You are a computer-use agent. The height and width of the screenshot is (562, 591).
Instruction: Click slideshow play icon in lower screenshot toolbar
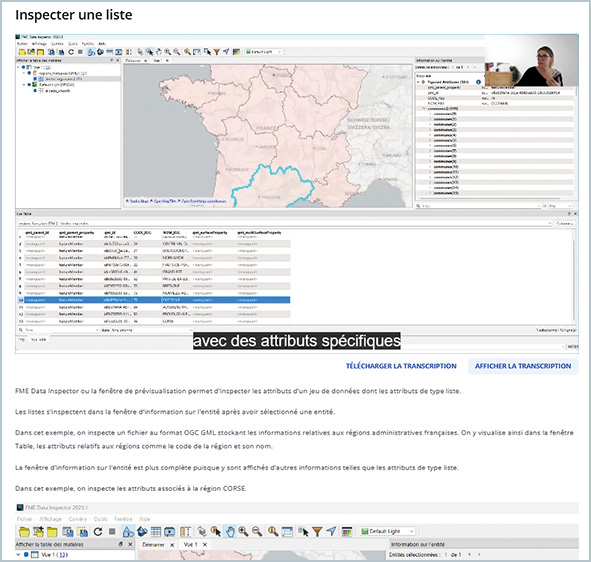pyautogui.click(x=170, y=532)
